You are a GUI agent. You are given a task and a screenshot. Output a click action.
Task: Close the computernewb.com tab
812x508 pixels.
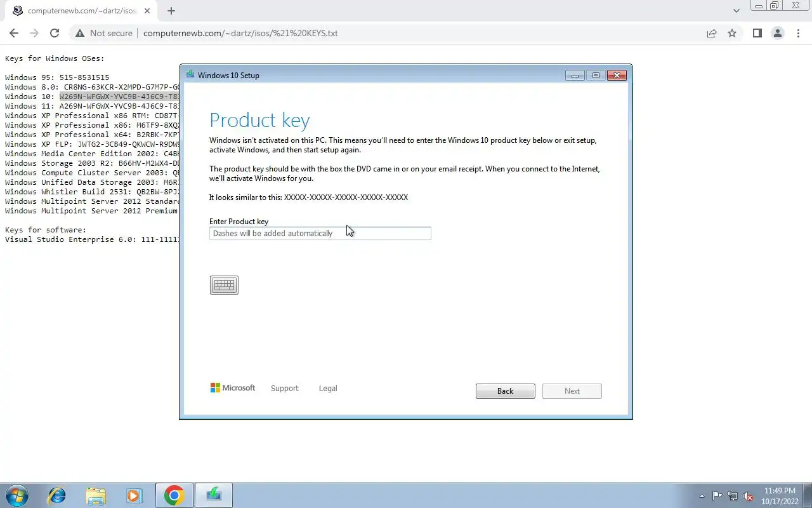pos(147,11)
